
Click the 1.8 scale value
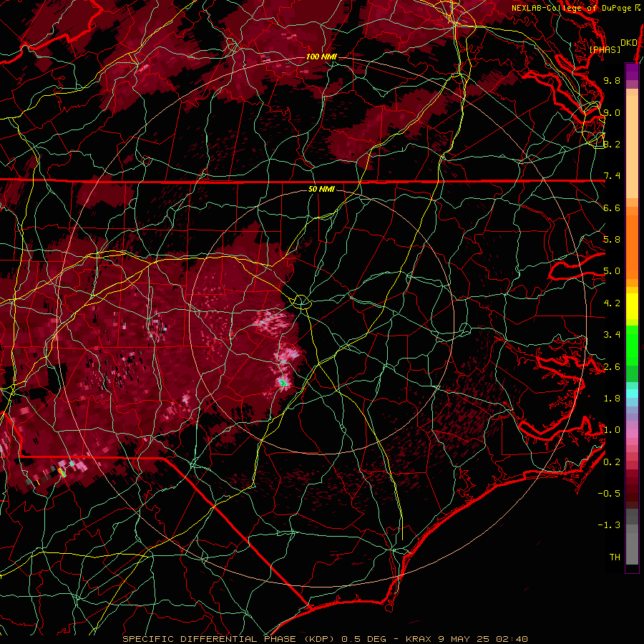(x=612, y=399)
